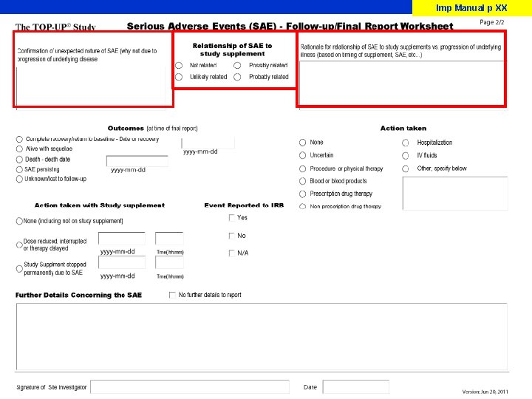Click the 'Other, specify below' text box
Viewport: 532px width, 399px height.
(x=455, y=194)
